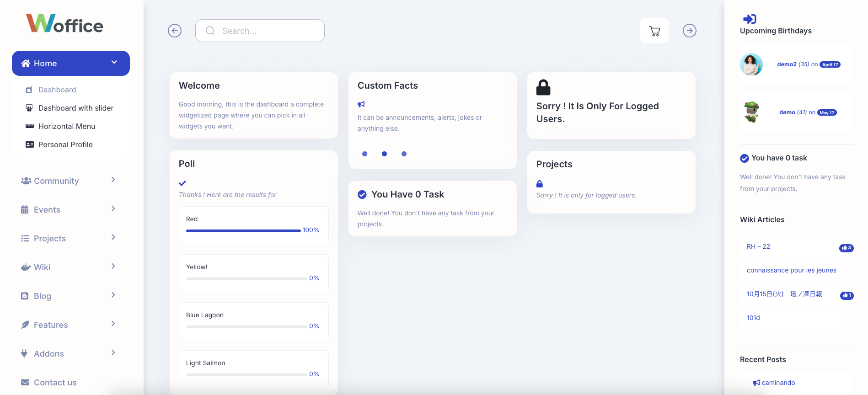Click the Home house icon
Screen dimensions: 868x395
click(x=26, y=63)
